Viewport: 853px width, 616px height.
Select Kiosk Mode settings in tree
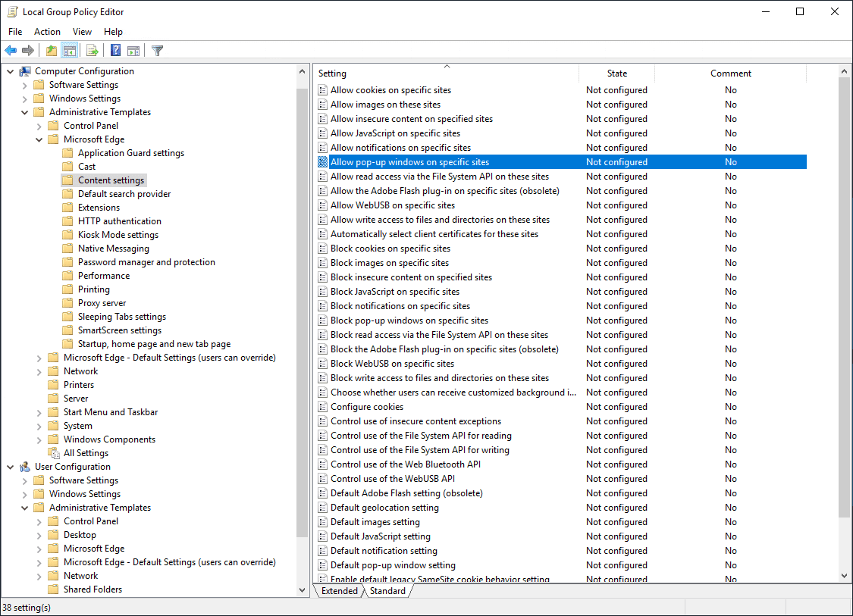pyautogui.click(x=118, y=235)
